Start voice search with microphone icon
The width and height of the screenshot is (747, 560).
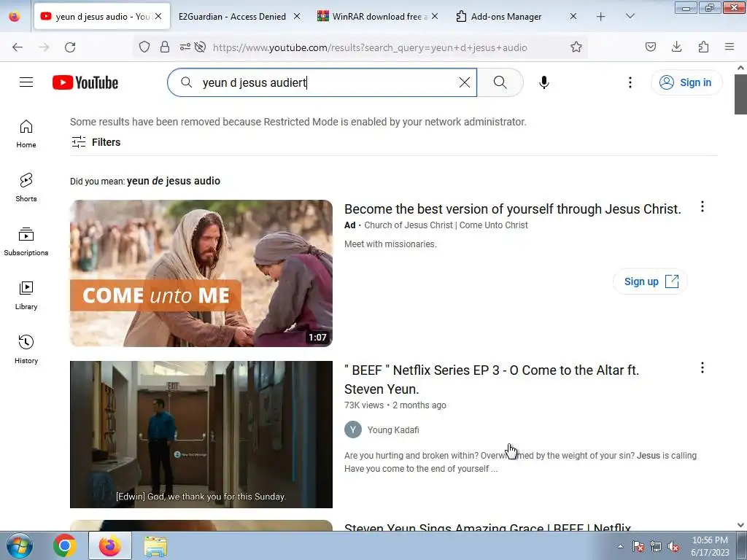click(x=544, y=82)
